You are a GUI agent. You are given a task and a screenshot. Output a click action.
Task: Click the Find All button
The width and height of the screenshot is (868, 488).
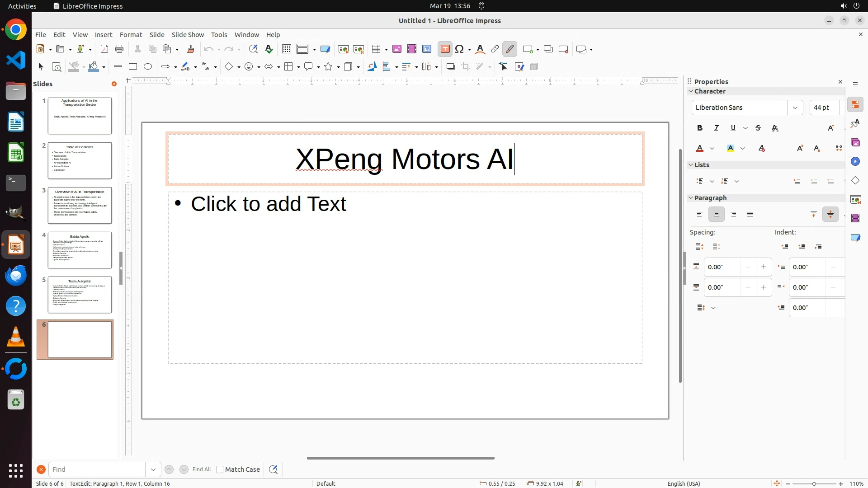click(x=201, y=469)
